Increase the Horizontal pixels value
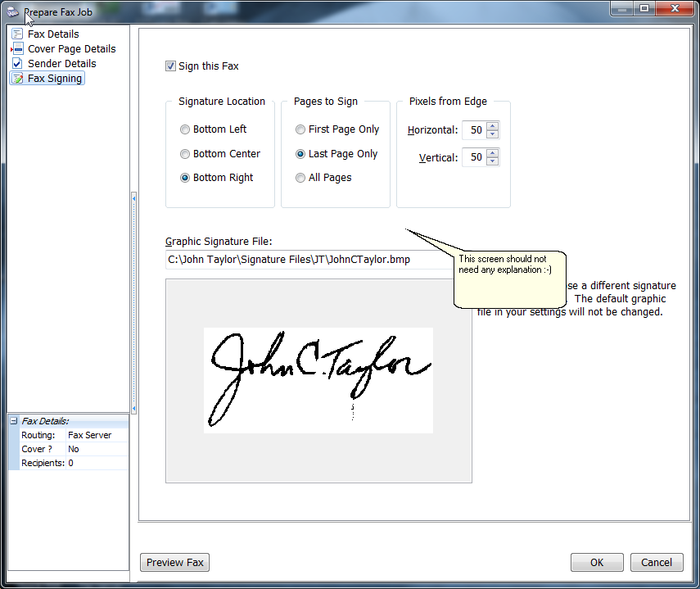This screenshot has width=700, height=589. coord(492,126)
